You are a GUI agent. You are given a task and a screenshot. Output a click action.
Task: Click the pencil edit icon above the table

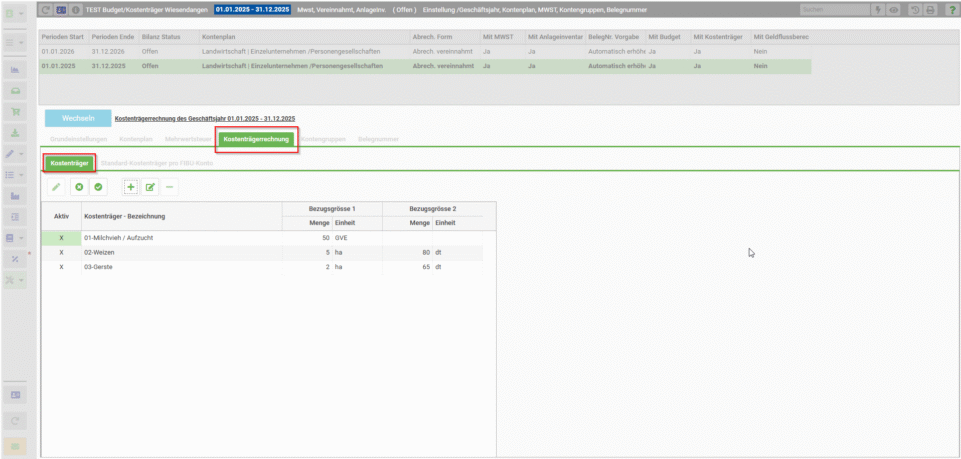[x=56, y=187]
